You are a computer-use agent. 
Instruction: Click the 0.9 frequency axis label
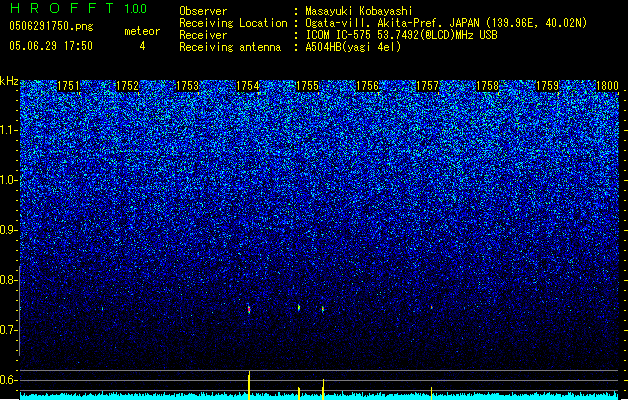click(x=9, y=230)
